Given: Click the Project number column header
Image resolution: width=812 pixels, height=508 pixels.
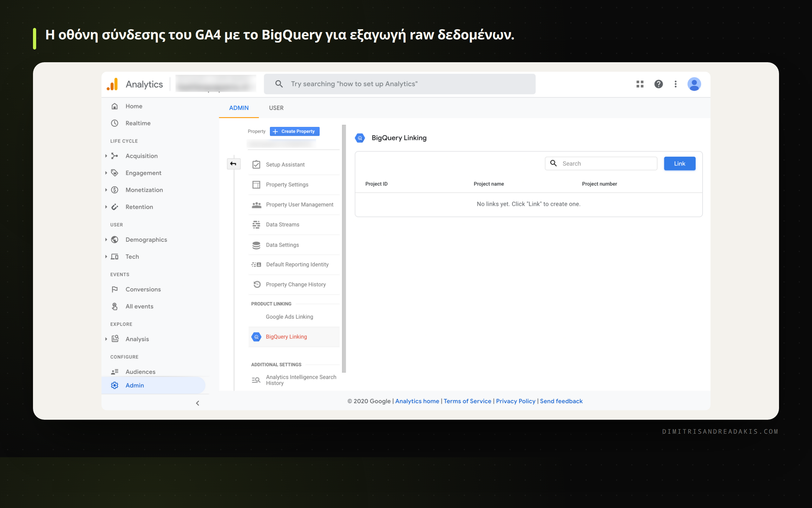Looking at the screenshot, I should click(x=599, y=184).
